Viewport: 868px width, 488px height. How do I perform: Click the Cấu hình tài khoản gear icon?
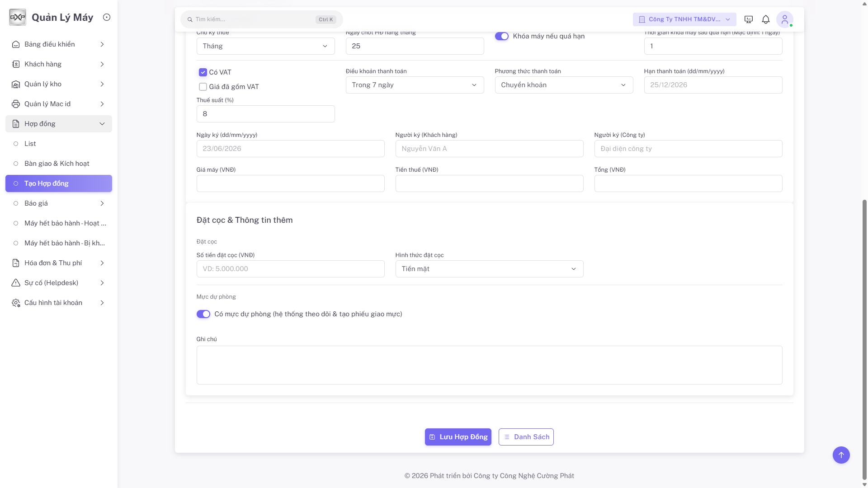click(x=16, y=303)
